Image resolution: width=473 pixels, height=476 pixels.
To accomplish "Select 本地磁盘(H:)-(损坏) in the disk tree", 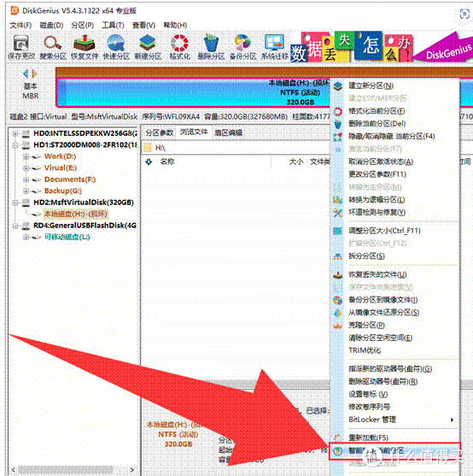I will [75, 214].
